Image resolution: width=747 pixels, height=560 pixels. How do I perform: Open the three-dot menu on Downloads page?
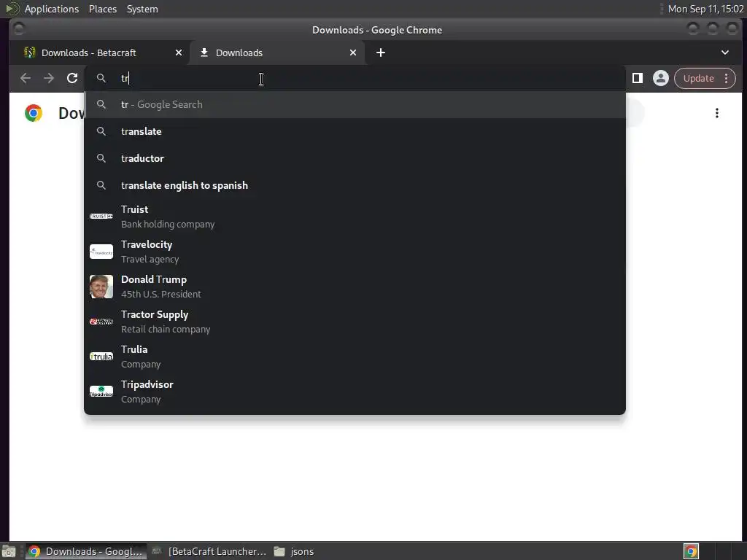click(716, 113)
